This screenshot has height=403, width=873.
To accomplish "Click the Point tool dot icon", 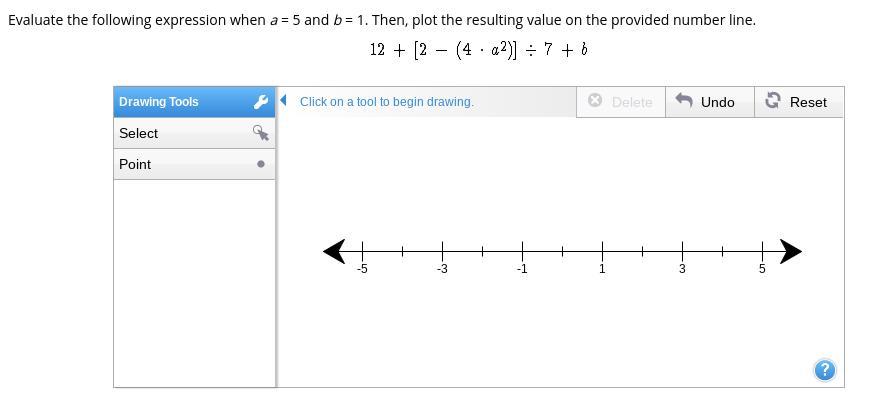I will [261, 164].
